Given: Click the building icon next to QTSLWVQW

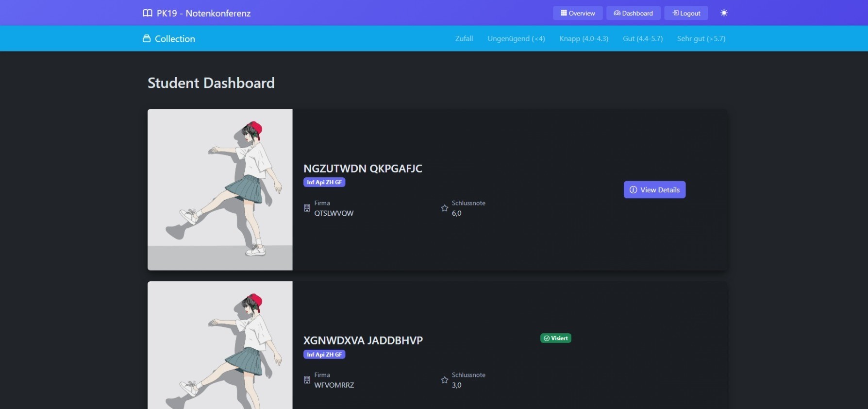Looking at the screenshot, I should click(307, 208).
